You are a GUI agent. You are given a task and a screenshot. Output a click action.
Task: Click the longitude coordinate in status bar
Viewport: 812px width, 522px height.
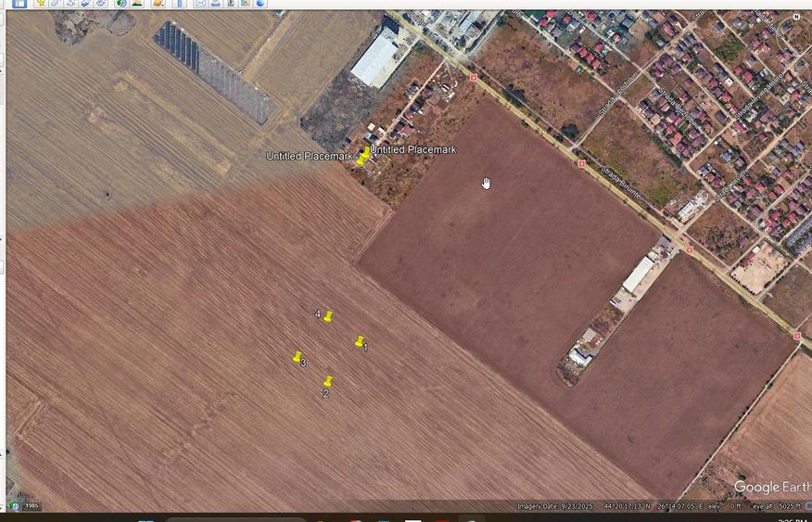[680, 506]
